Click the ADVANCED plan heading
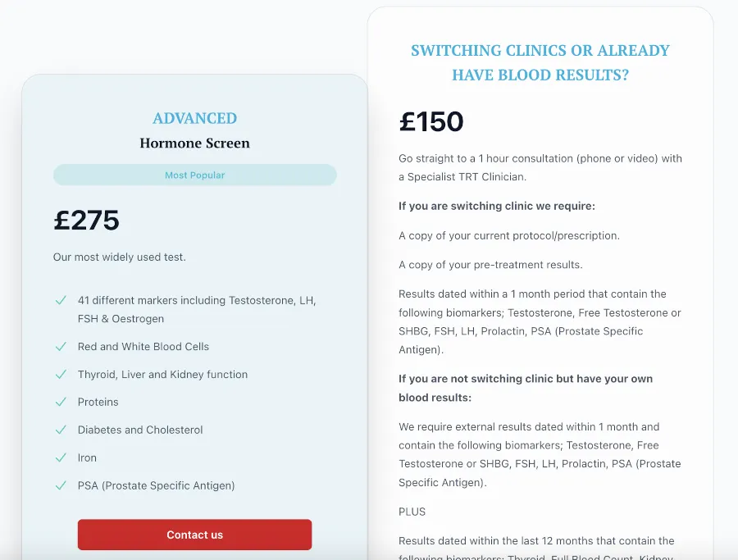This screenshot has width=738, height=560. [x=195, y=118]
